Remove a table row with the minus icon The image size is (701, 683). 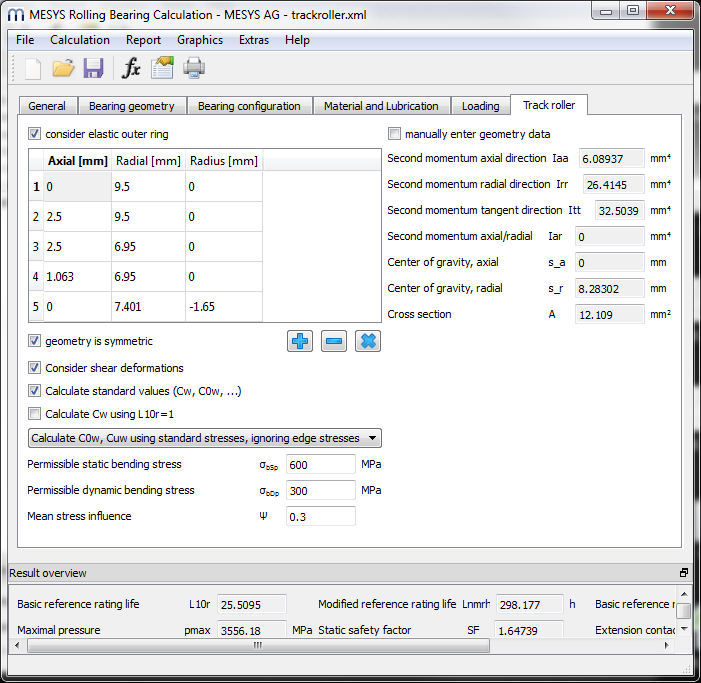334,341
